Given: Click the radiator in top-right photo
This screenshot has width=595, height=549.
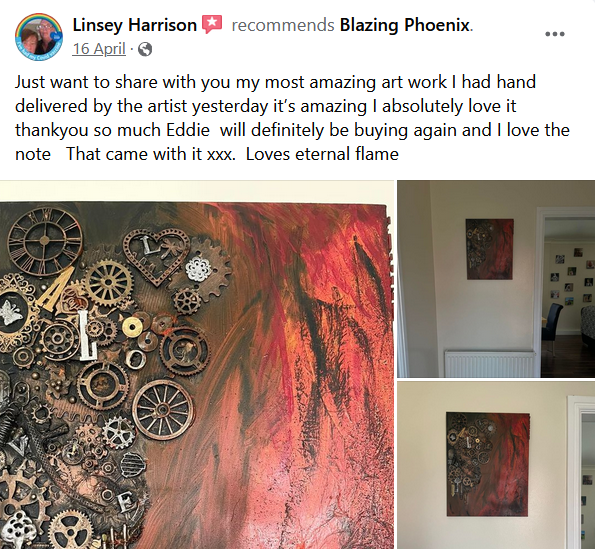Looking at the screenshot, I should point(491,363).
